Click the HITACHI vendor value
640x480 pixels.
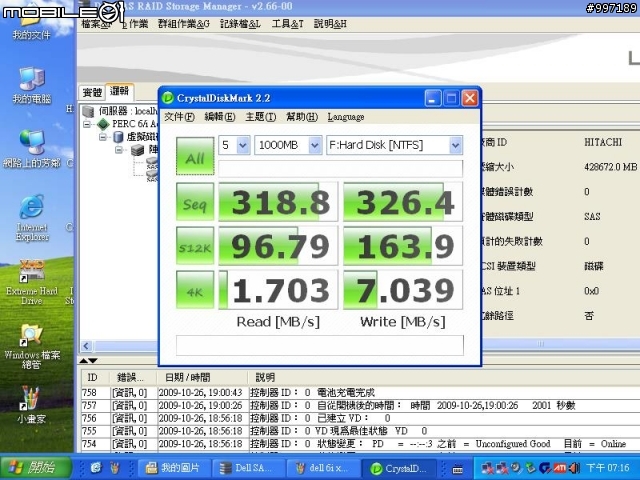[x=603, y=142]
